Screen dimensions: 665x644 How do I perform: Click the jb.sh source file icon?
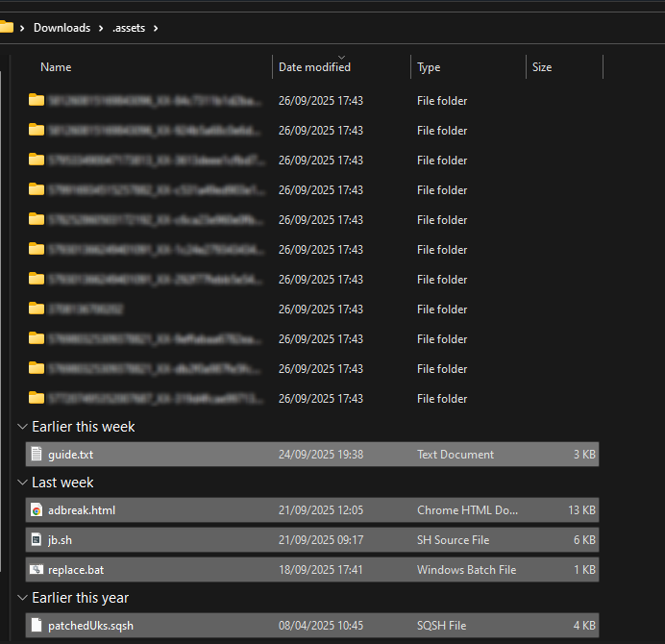click(x=37, y=540)
